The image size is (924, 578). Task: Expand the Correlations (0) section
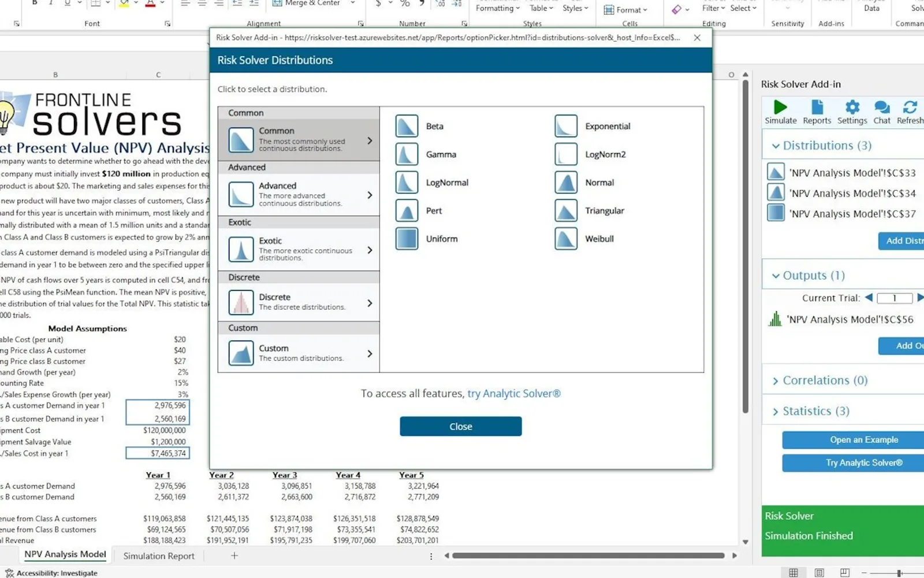(776, 381)
